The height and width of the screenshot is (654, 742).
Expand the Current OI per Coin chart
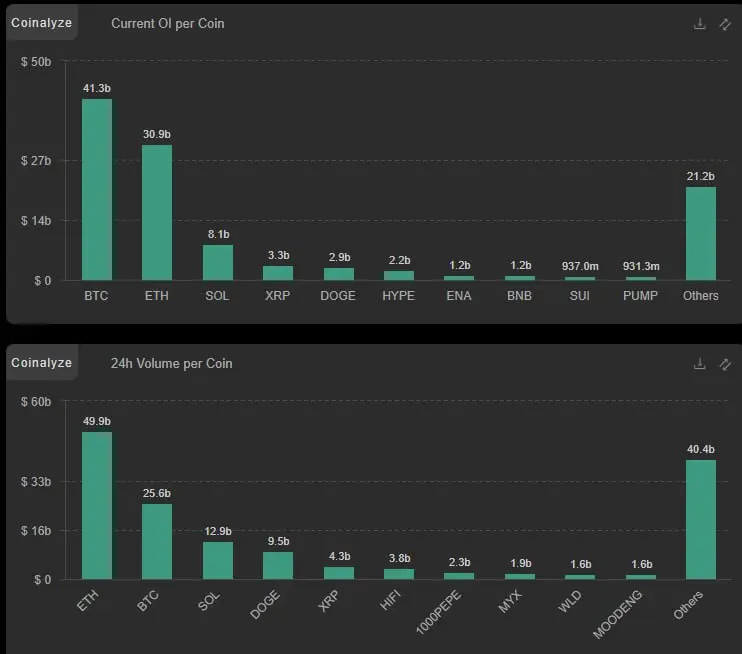tap(725, 24)
